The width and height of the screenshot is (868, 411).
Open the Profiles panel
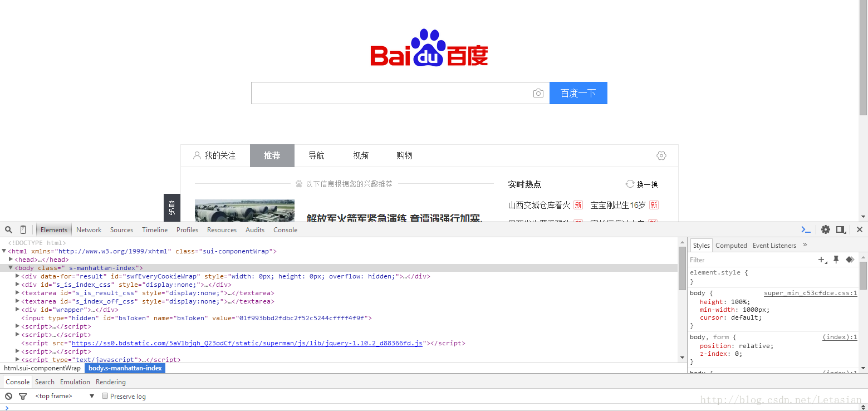187,229
